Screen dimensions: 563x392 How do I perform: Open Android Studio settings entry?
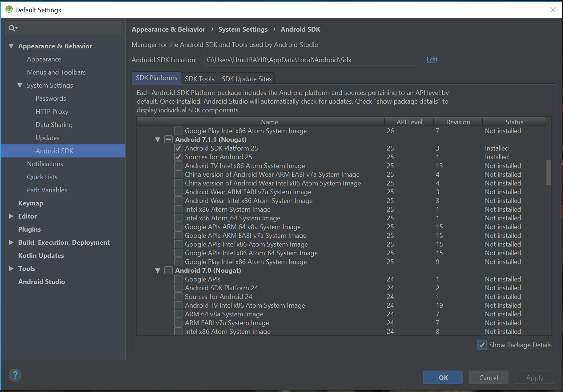tap(41, 282)
